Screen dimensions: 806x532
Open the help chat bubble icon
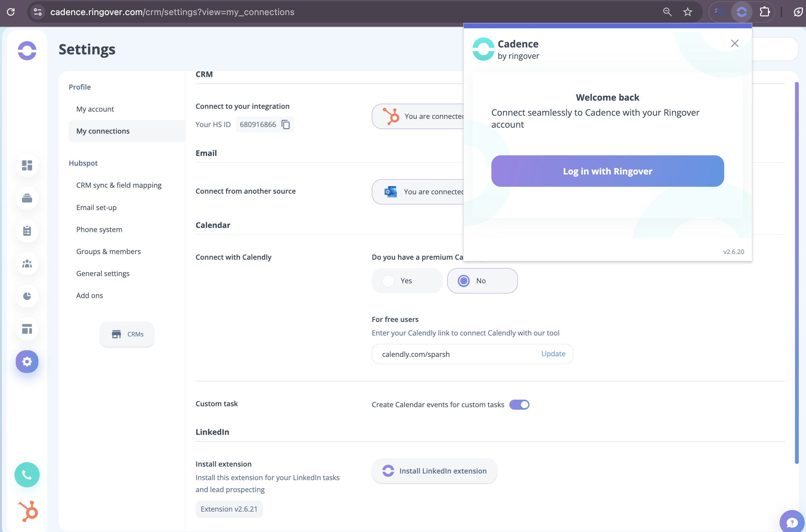pyautogui.click(x=792, y=522)
